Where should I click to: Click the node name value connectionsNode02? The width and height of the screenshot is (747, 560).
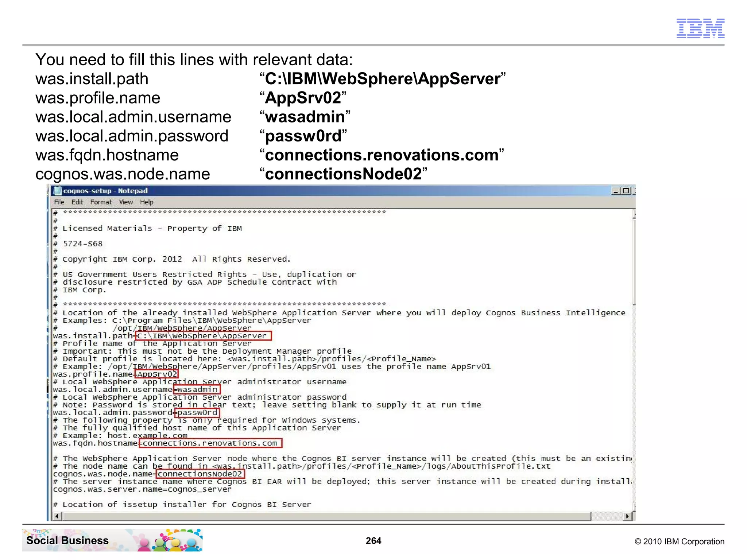click(x=200, y=474)
